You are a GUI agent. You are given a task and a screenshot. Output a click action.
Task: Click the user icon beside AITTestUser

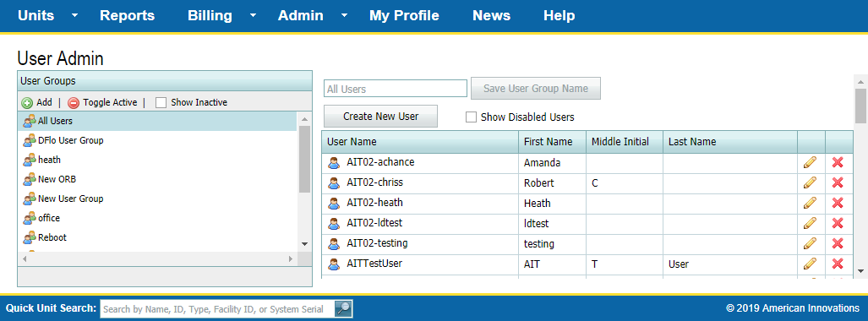(334, 264)
